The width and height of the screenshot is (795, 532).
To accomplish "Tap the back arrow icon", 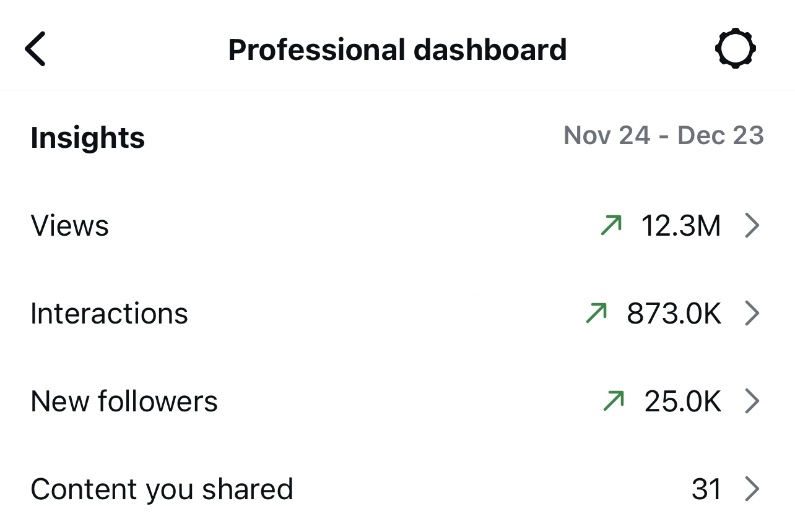I will point(35,49).
